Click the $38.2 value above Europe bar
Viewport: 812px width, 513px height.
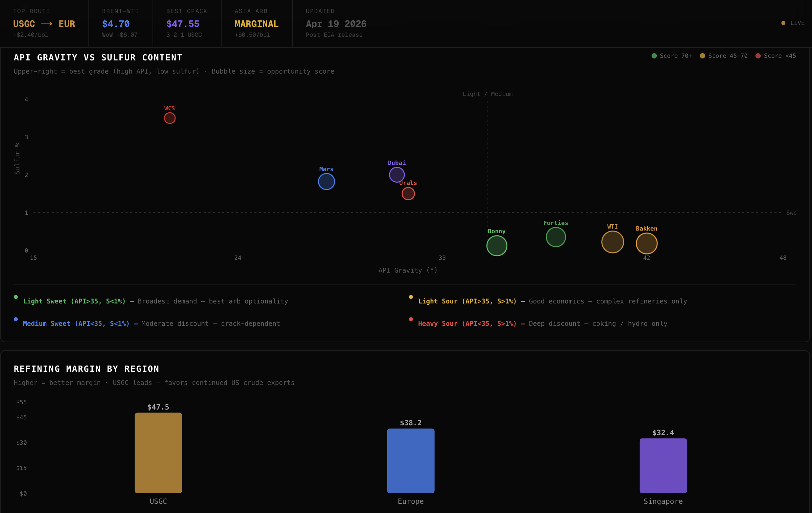411,423
